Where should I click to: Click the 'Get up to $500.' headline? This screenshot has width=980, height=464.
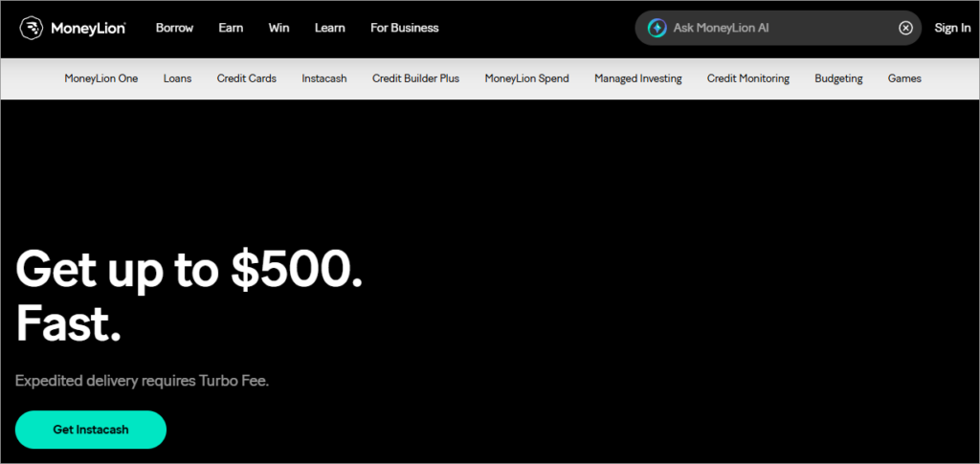[189, 273]
